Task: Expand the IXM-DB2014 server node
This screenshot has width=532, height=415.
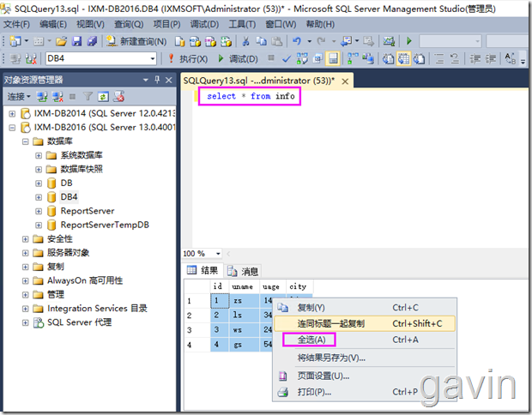Action: point(12,113)
